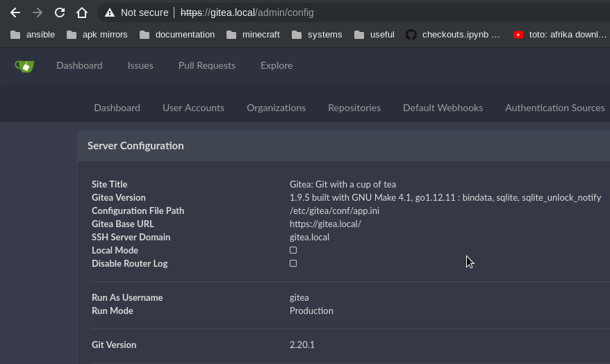Open the documentation bookmark folder

[177, 35]
